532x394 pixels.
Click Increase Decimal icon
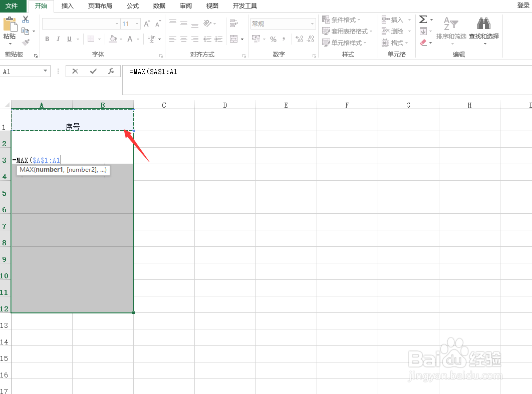click(299, 39)
